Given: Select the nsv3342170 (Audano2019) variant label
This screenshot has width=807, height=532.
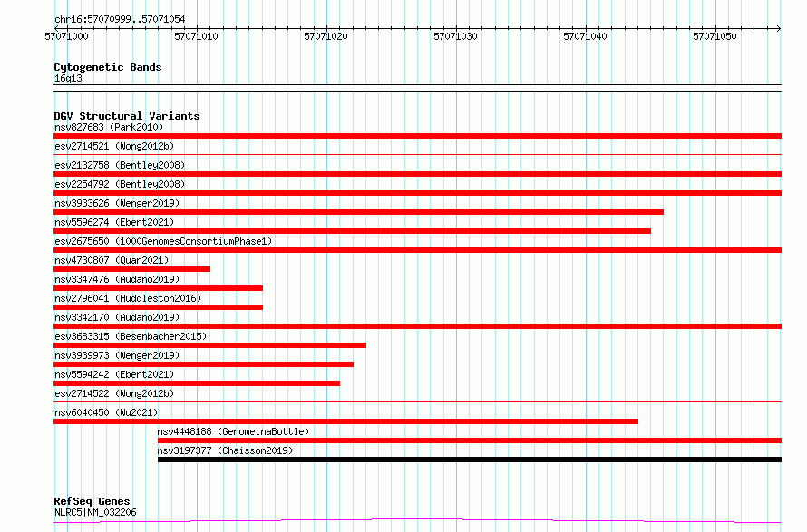Looking at the screenshot, I should pyautogui.click(x=117, y=317).
